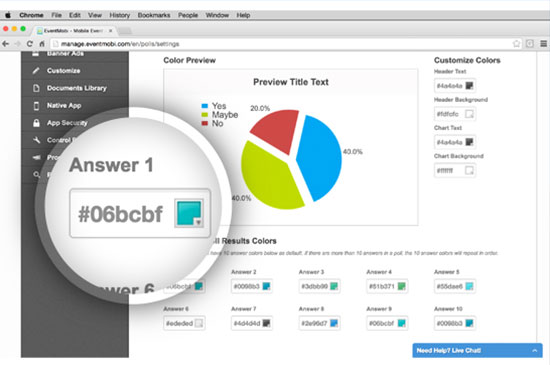The width and height of the screenshot is (550, 365).
Task: Open Answer 3 color swatch dropdown
Action: click(334, 286)
